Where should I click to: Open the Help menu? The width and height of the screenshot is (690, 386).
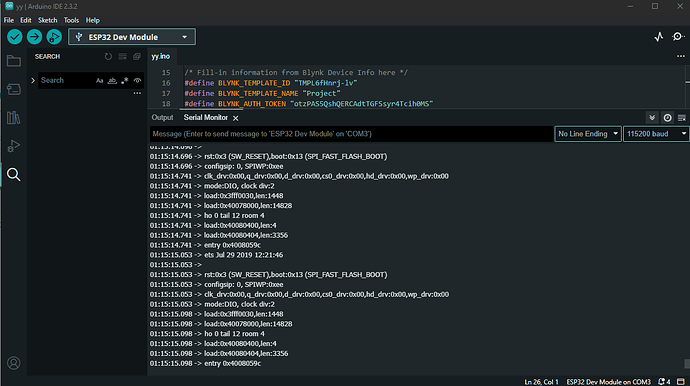click(92, 20)
